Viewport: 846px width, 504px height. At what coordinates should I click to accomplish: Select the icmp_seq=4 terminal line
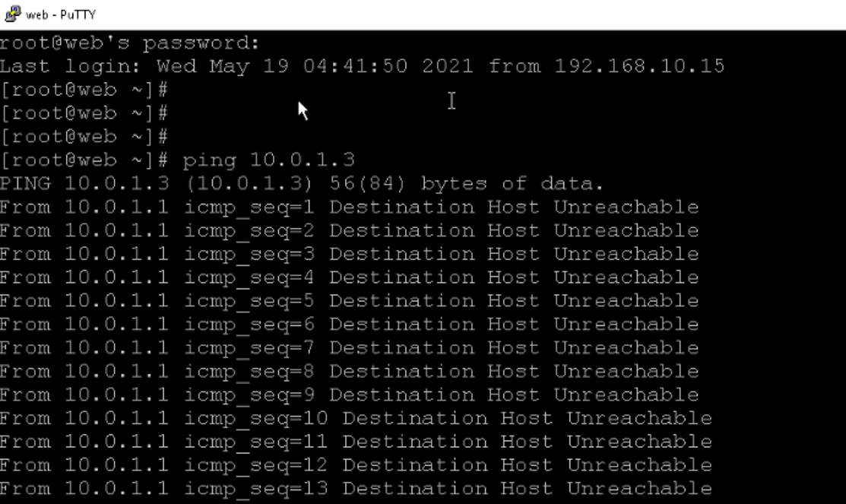[x=350, y=277]
